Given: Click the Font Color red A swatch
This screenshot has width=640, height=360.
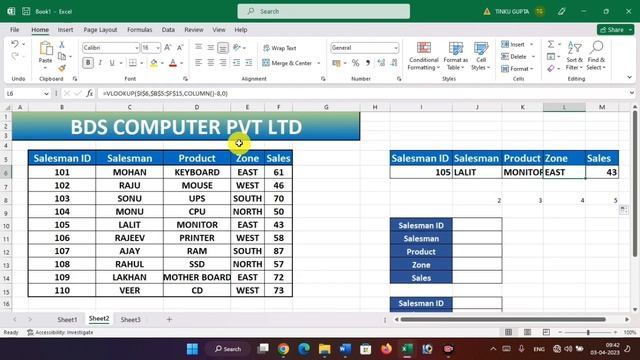Looking at the screenshot, I should (x=173, y=63).
